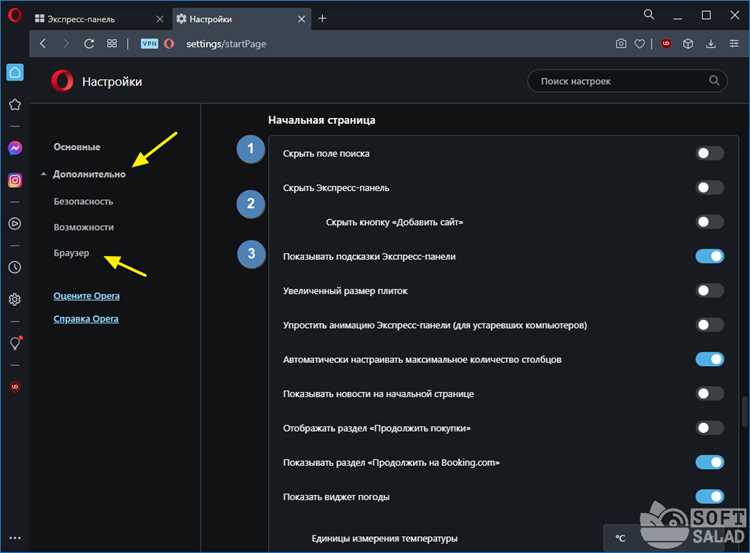Toggle 'Скрыть поле поиска' switch
This screenshot has width=750, height=553.
[709, 153]
